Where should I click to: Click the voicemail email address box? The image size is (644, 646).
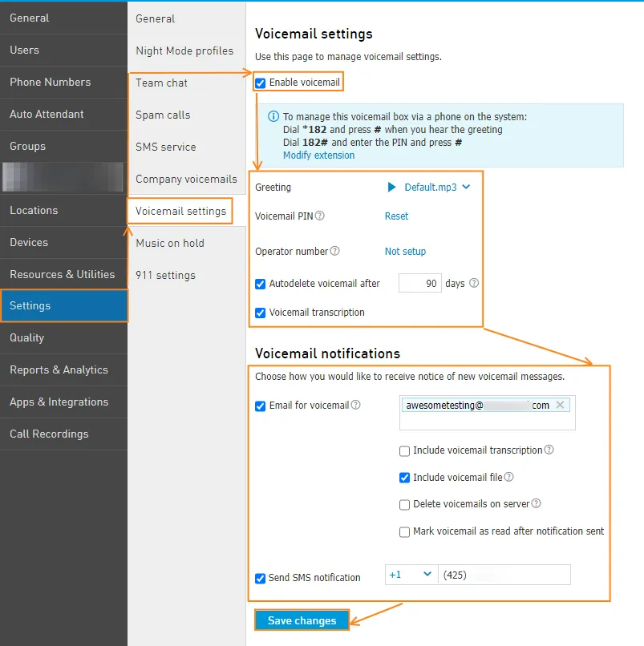(488, 413)
